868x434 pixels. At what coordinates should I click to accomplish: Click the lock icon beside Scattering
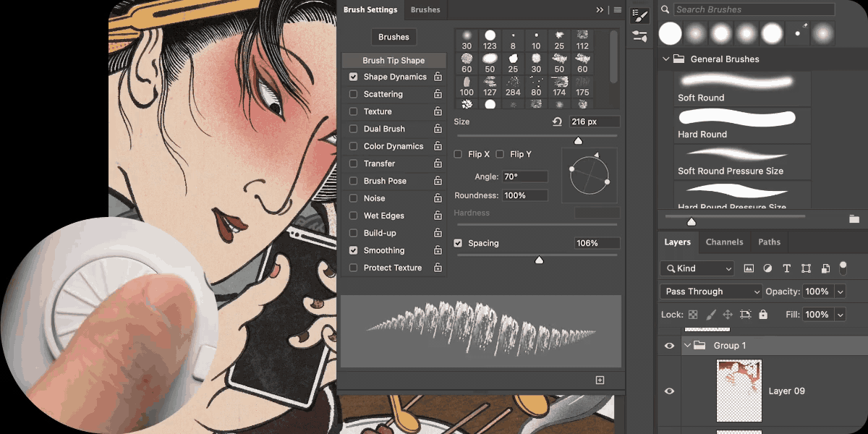pyautogui.click(x=438, y=94)
